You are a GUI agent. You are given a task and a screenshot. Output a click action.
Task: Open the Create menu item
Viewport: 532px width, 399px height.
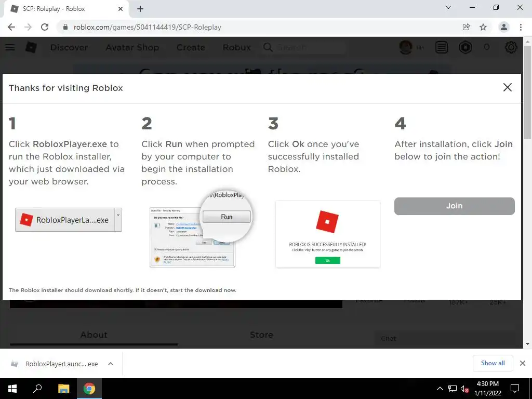(x=191, y=47)
